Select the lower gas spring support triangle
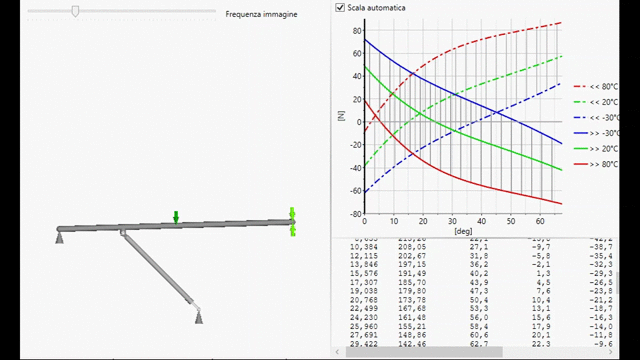 199,318
